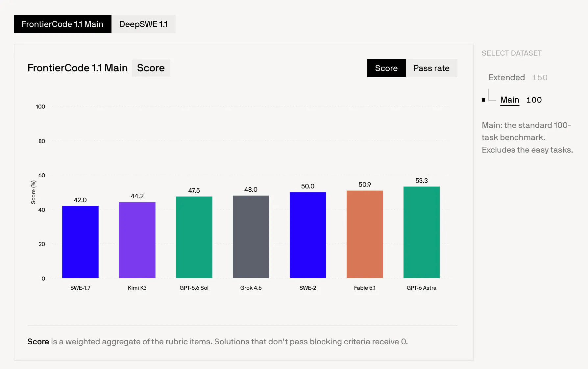Click the 40 y-axis tick label
This screenshot has width=588, height=369.
(42, 210)
